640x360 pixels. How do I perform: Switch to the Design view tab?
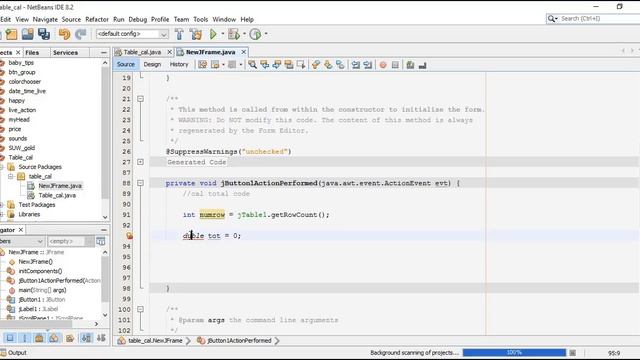(x=152, y=64)
